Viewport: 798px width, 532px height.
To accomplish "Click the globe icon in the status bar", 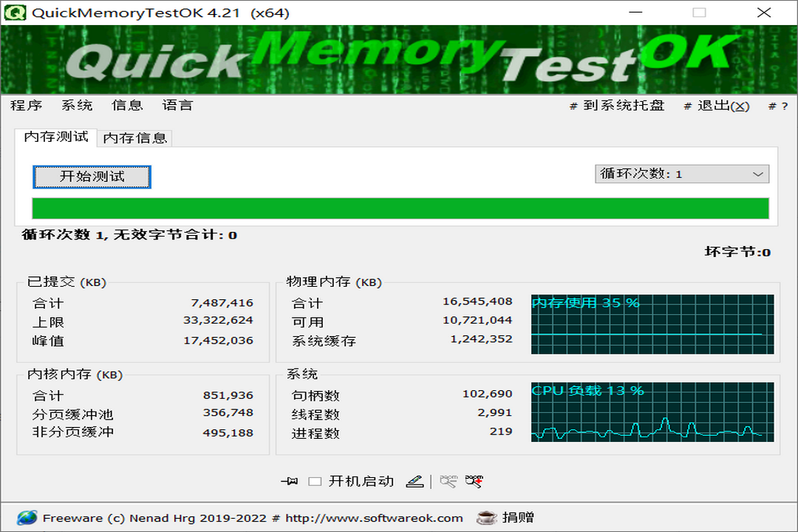I will (x=27, y=518).
